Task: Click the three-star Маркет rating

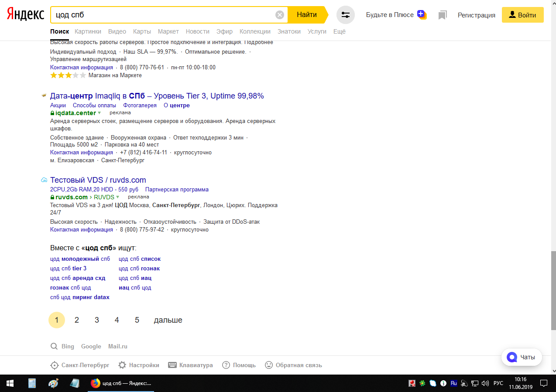Action: 68,75
